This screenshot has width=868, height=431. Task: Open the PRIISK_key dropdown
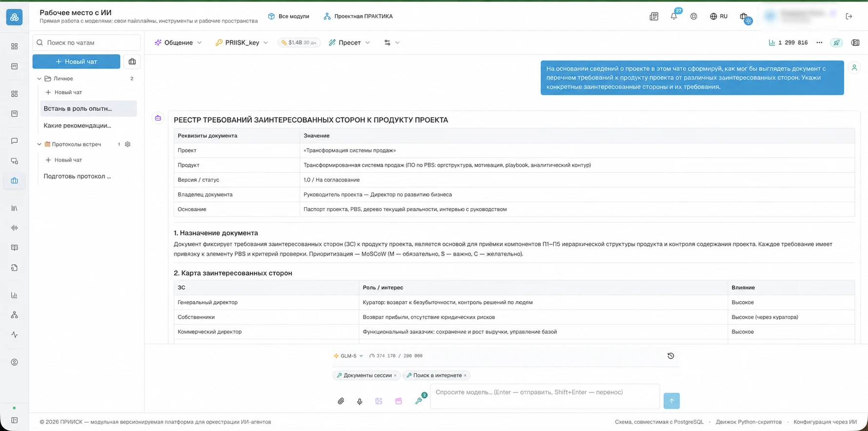click(x=242, y=42)
